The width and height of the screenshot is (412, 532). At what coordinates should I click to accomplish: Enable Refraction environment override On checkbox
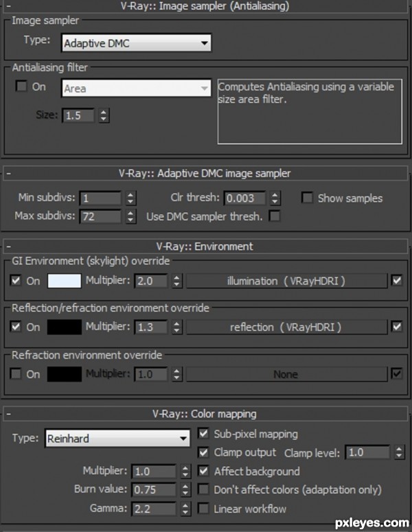16,374
